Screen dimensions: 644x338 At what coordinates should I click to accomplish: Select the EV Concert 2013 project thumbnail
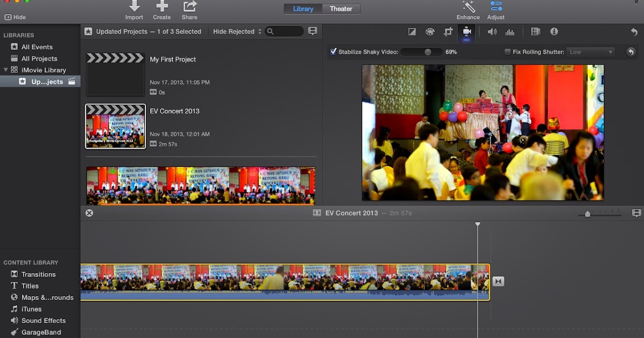(115, 126)
